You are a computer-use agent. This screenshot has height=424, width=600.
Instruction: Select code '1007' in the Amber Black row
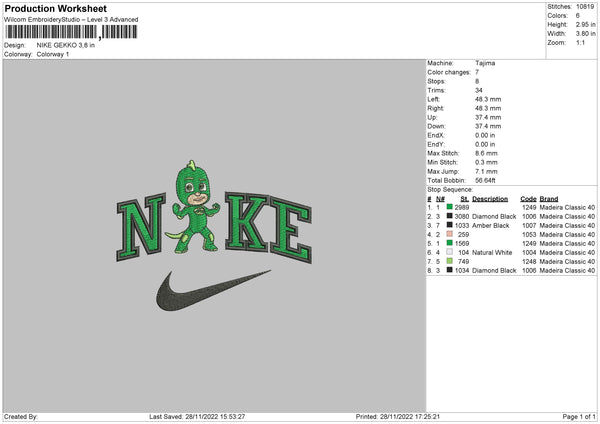tap(529, 225)
